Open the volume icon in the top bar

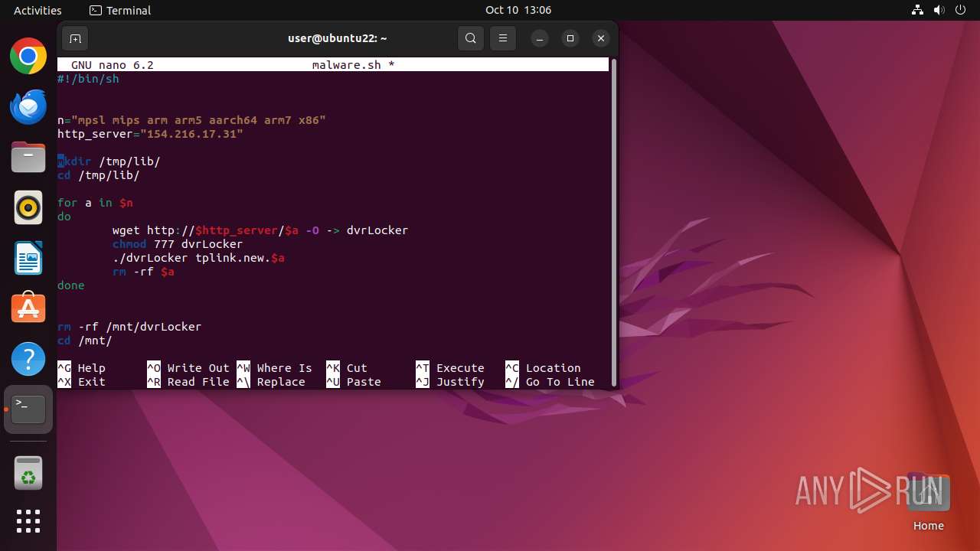coord(939,10)
